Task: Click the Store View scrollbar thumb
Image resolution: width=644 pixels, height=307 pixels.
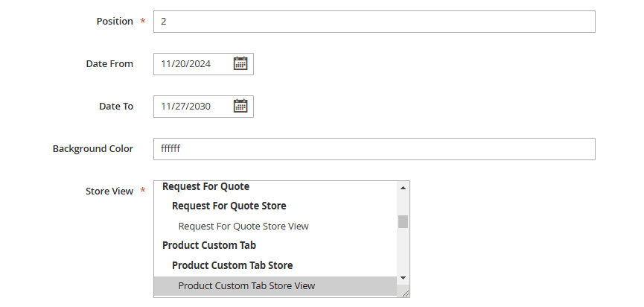Action: pos(403,221)
